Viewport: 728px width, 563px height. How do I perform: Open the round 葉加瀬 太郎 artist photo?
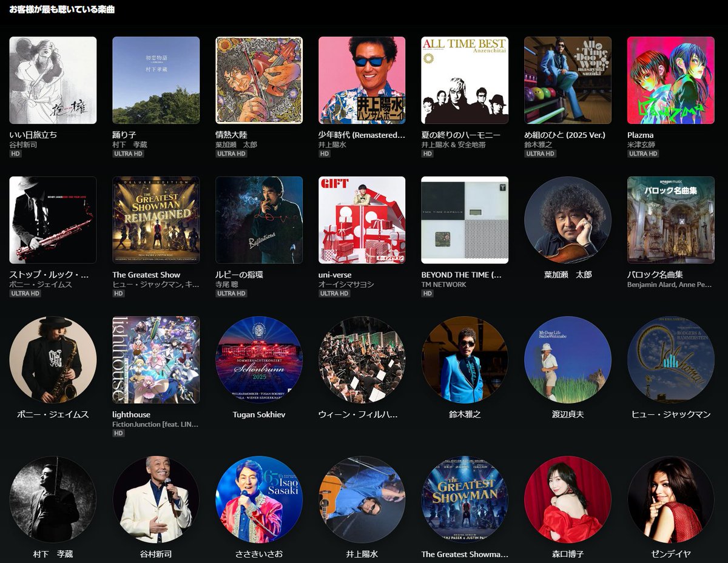(x=568, y=220)
